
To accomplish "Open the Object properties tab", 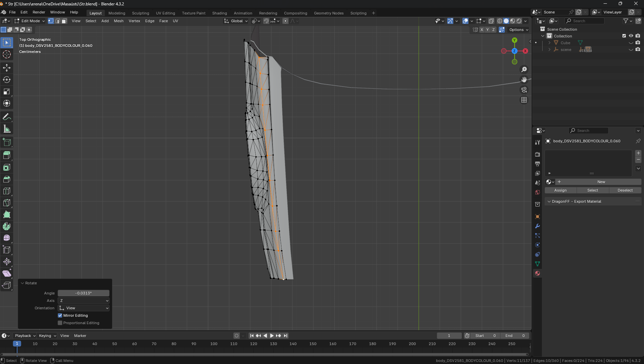I will pos(538,217).
